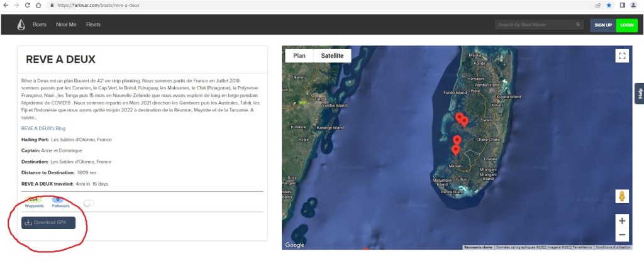Reload the page in the browser
644x263 pixels.
coord(29,4)
